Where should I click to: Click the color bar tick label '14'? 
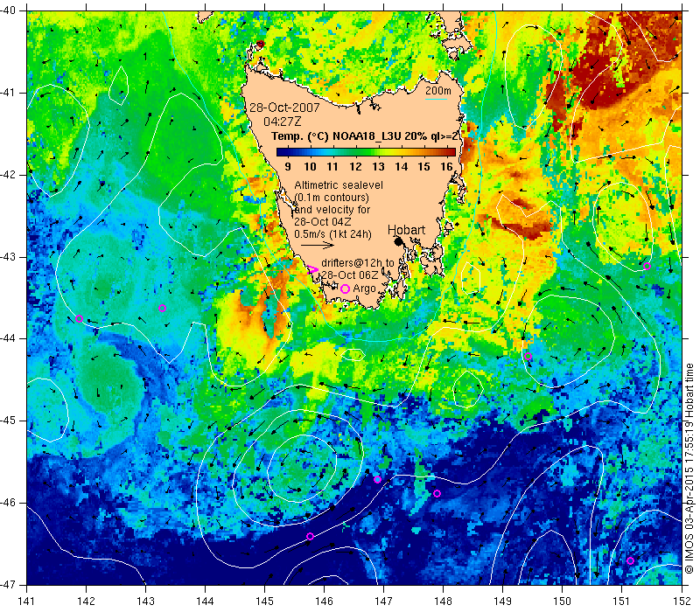coord(401,166)
